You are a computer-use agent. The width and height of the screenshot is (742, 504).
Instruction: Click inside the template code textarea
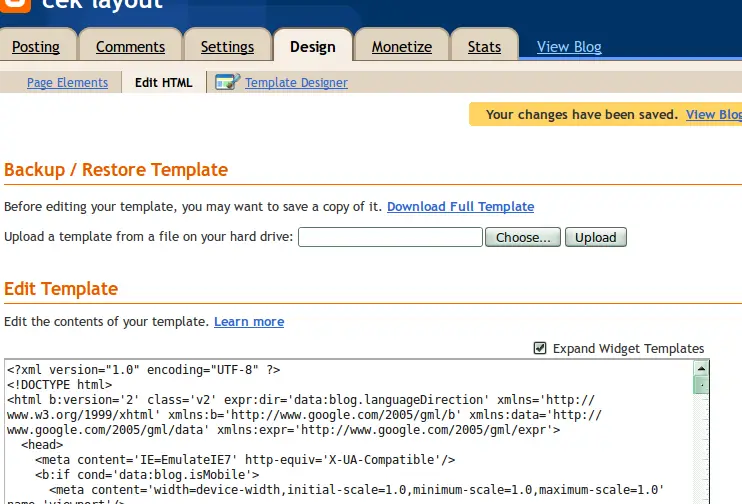(349, 432)
